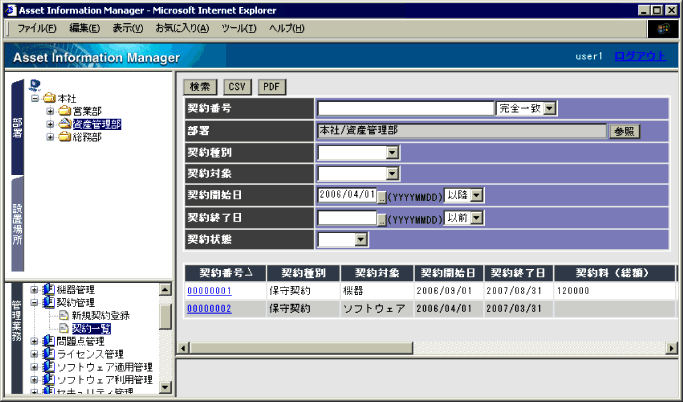The width and height of the screenshot is (683, 402).
Task: Expand the 営業部 tree node
Action: 50,111
